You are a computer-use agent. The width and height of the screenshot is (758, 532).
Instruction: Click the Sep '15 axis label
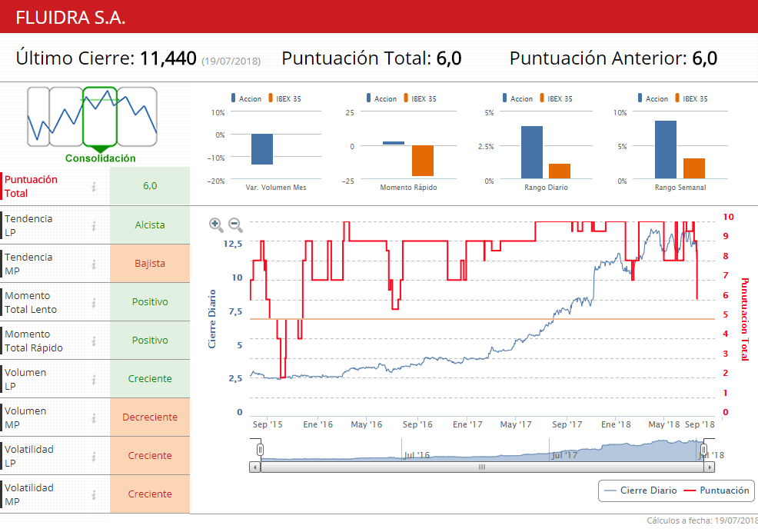(268, 424)
